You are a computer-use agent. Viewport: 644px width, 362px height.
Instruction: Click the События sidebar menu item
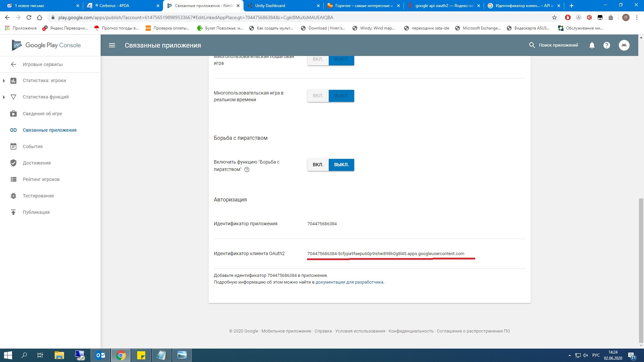point(32,146)
